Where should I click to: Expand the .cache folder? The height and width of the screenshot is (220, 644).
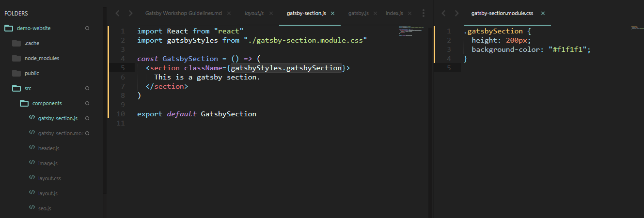coord(32,43)
